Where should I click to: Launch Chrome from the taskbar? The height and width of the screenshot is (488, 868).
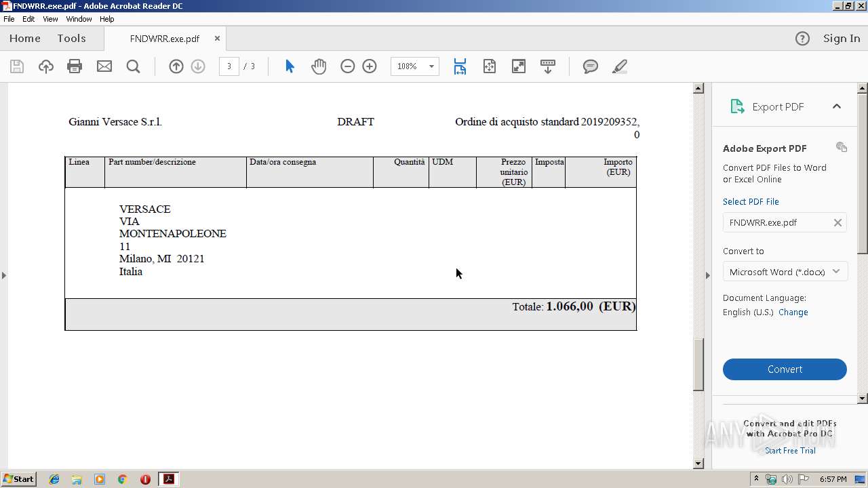point(122,479)
